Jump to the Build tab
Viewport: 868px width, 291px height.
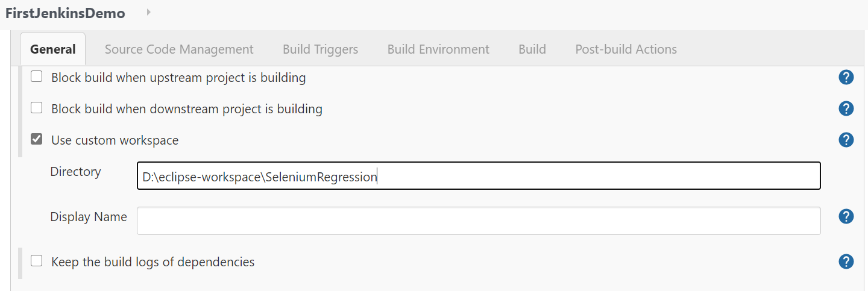click(x=532, y=49)
